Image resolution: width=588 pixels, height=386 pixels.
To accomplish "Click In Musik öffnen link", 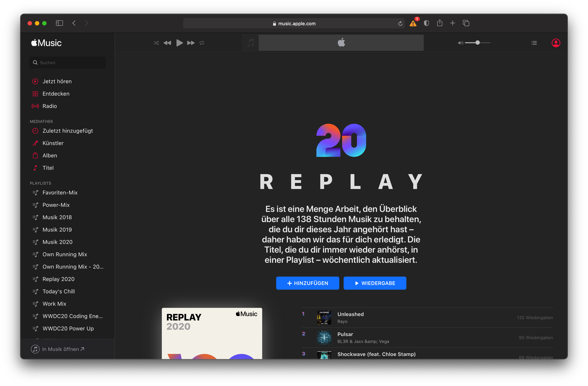I will (x=58, y=349).
